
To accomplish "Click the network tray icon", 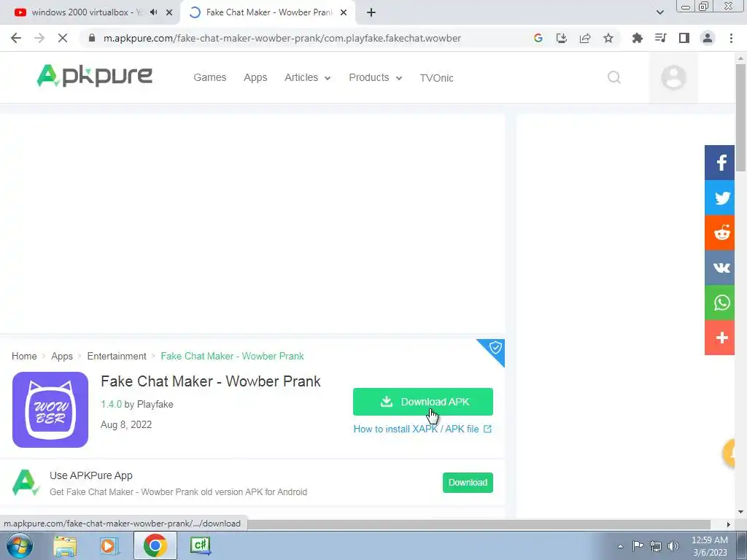I will 656,546.
